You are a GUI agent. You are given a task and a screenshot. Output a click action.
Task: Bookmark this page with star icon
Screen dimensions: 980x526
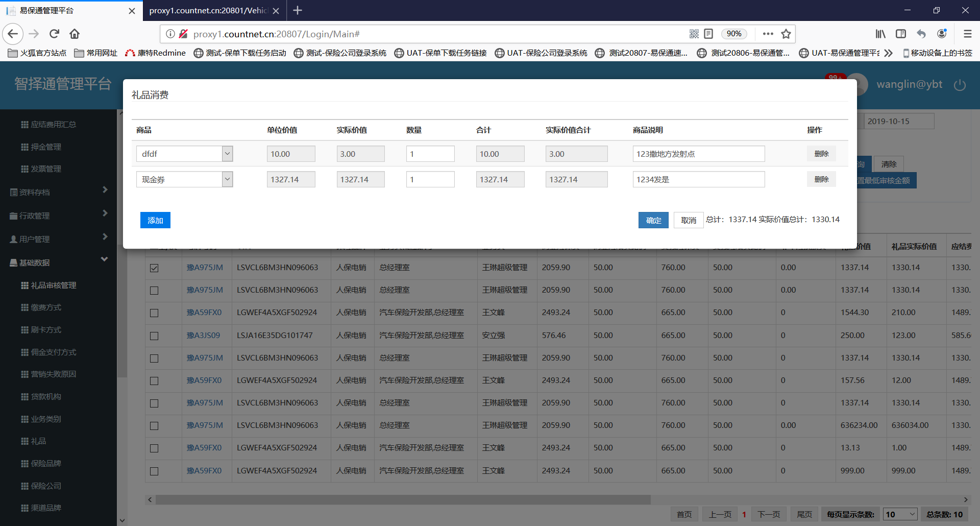click(x=786, y=34)
